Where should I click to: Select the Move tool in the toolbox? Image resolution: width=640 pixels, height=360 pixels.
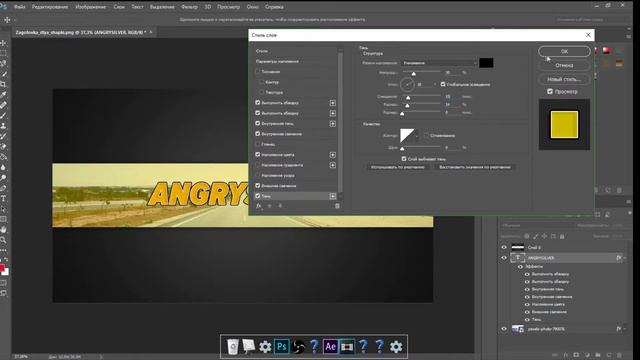[3, 43]
